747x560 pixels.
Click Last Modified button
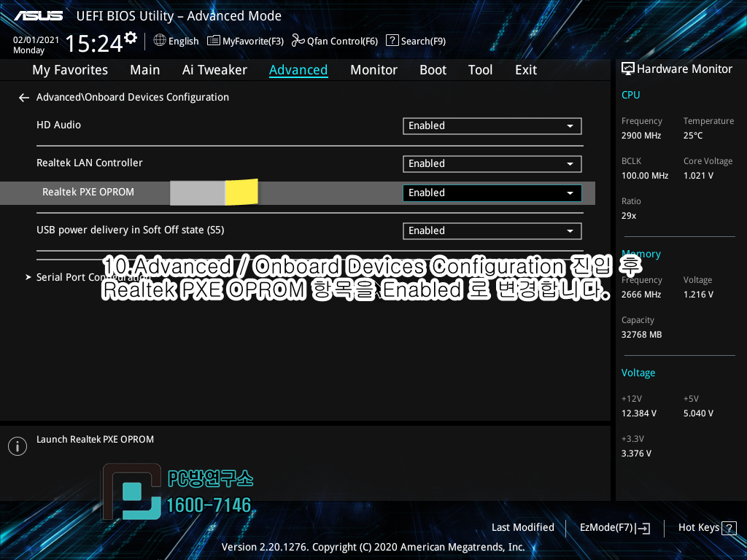(x=522, y=527)
